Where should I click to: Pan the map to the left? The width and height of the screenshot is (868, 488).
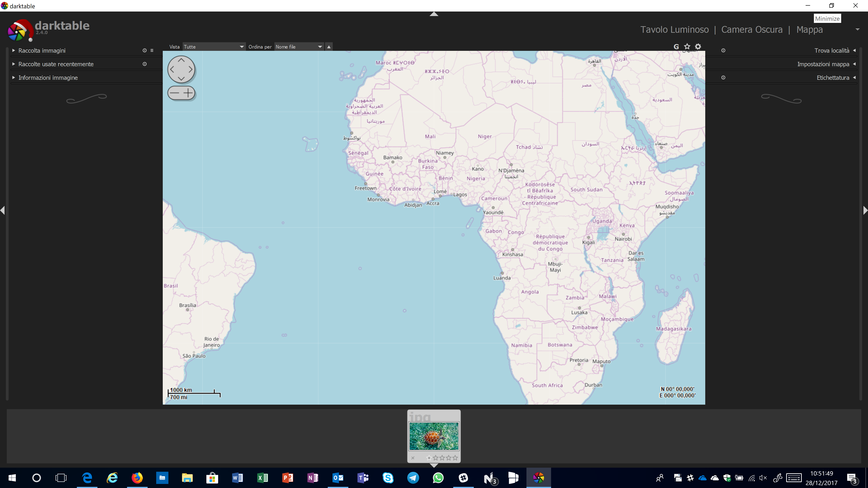point(172,69)
